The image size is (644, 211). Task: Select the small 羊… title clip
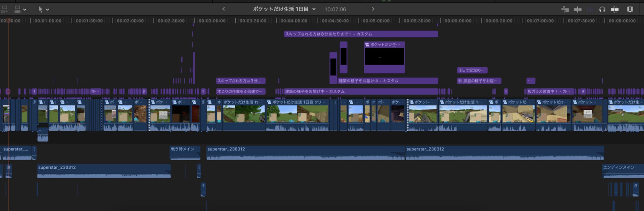pyautogui.click(x=96, y=91)
